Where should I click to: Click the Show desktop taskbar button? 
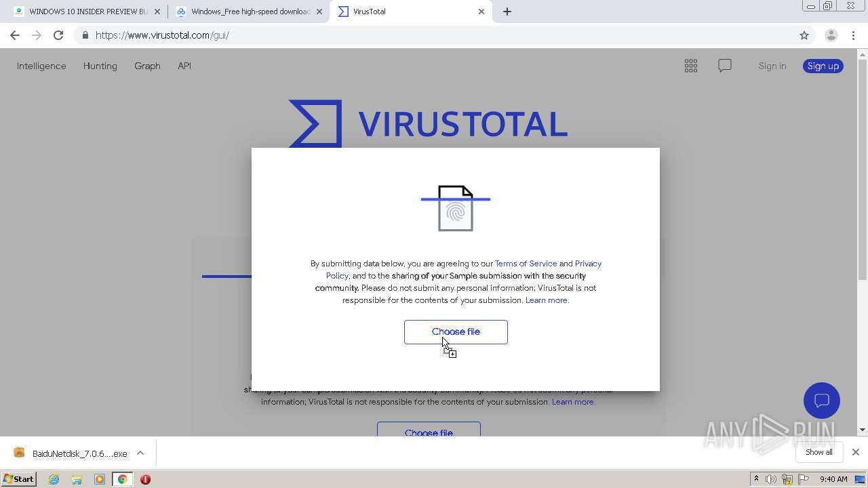[x=861, y=479]
